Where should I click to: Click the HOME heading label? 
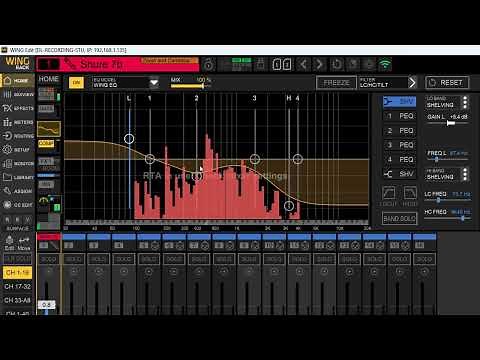(49, 79)
